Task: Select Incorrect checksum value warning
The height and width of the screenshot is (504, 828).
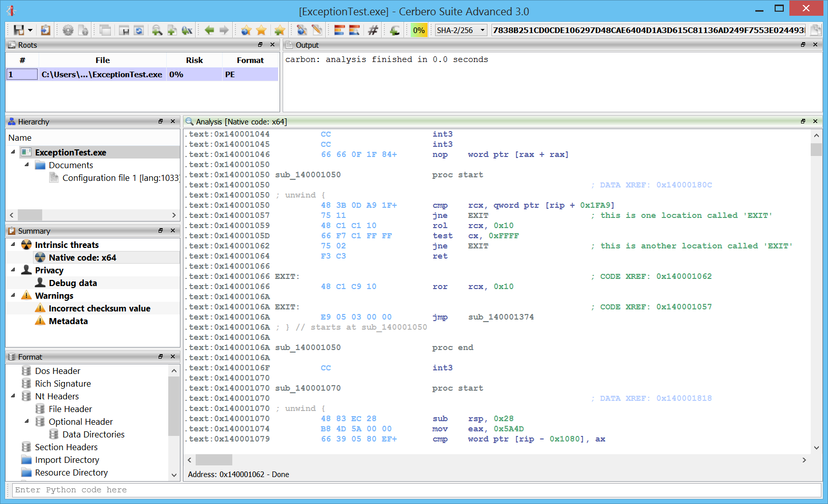Action: click(x=100, y=308)
